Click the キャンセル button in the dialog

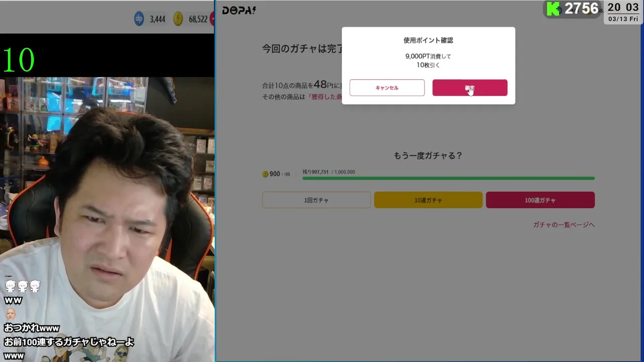[x=387, y=87]
